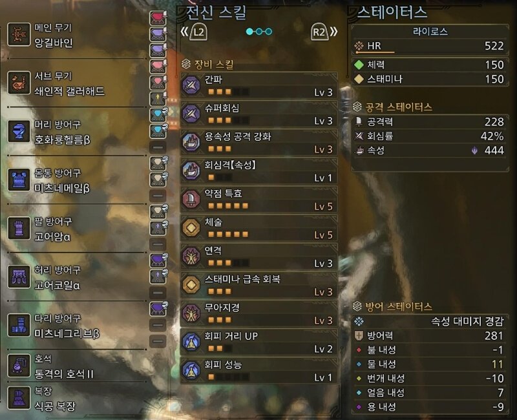
Task: Select the main weapon icon 앙길바인
Action: pos(19,34)
